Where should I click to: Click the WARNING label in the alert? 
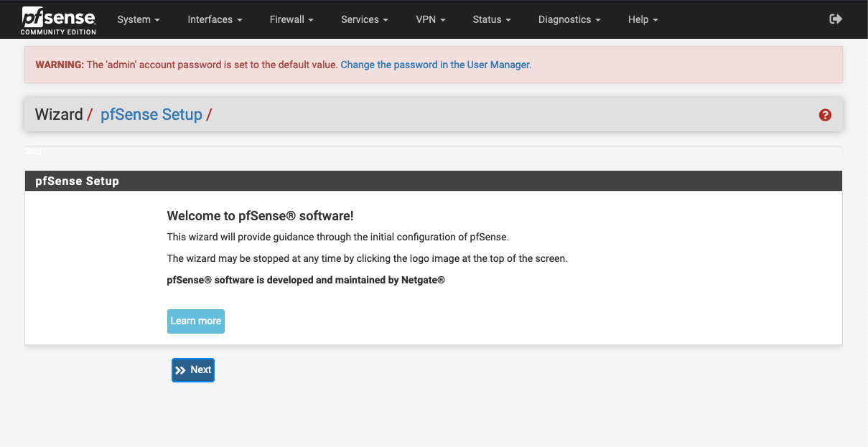pyautogui.click(x=60, y=65)
